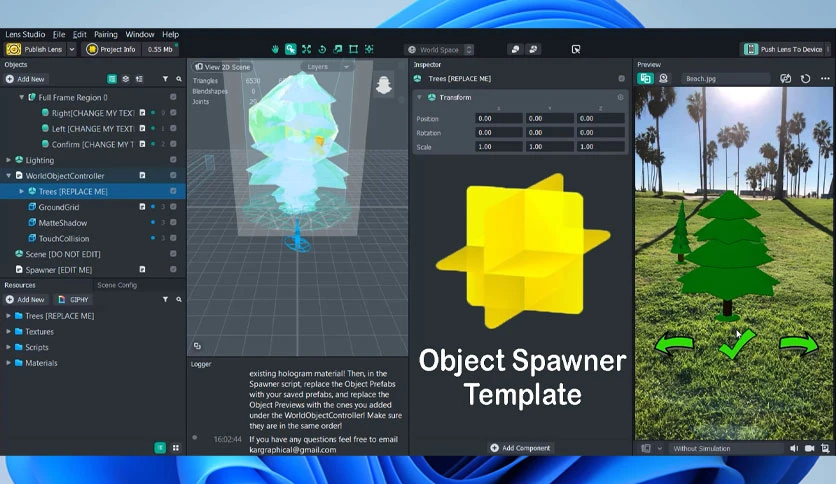Click the Publish Lens button
Screen dimensions: 836x484
(x=34, y=49)
